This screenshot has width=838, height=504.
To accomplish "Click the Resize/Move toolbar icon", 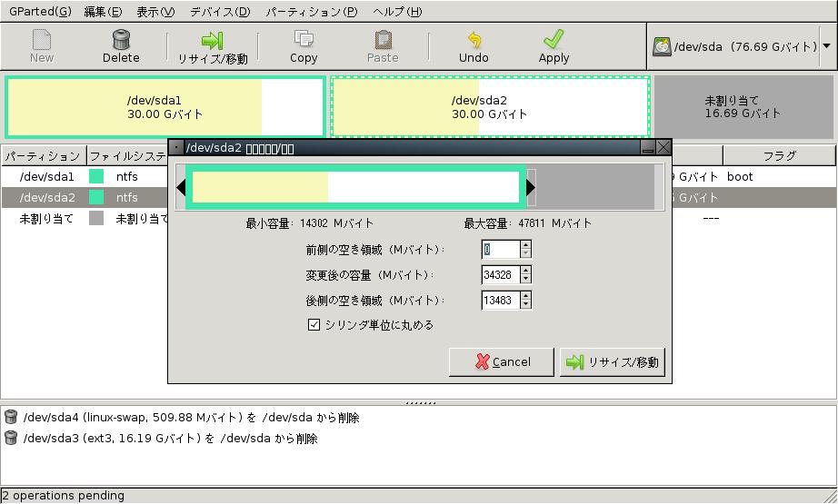I will (x=212, y=40).
